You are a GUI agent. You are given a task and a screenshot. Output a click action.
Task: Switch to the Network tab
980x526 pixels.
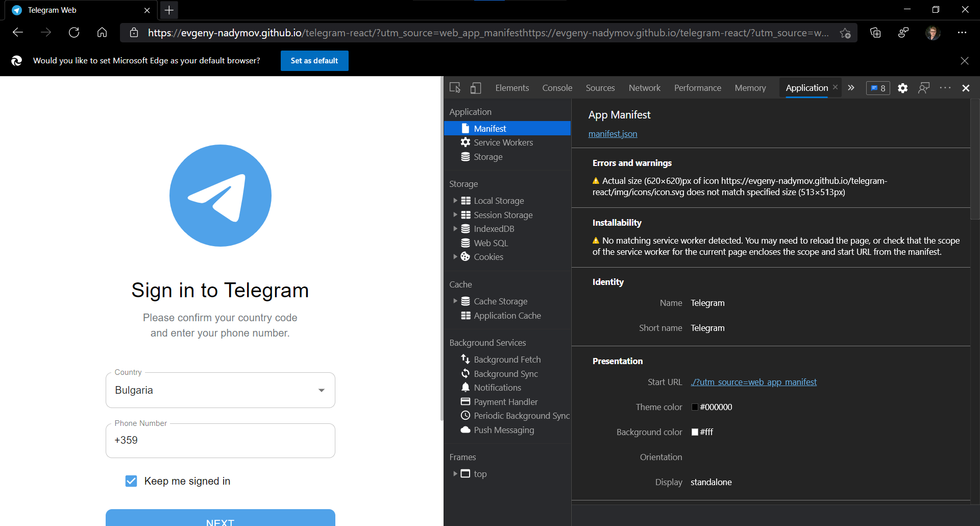tap(644, 88)
